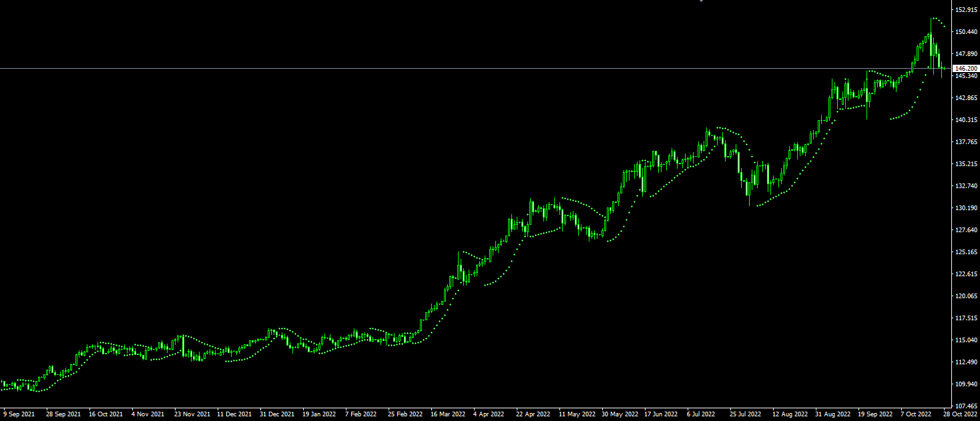Image resolution: width=980 pixels, height=421 pixels.
Task: Click the 25 Feb 2022 date label
Action: coord(405,414)
